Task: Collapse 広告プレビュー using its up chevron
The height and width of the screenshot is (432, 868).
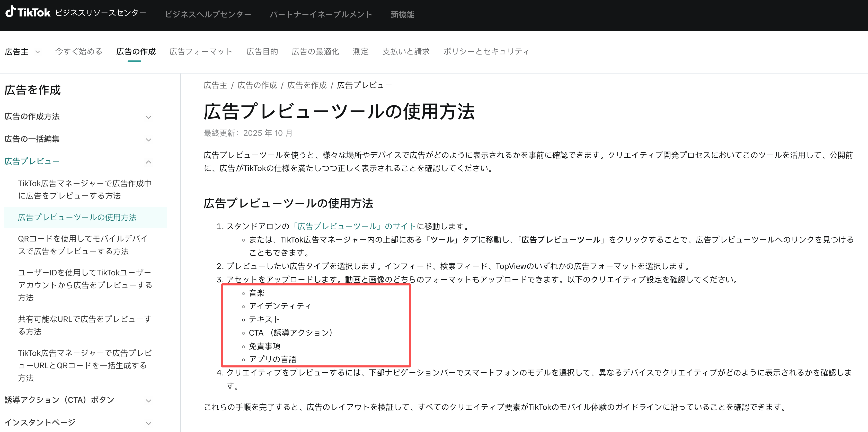Action: coord(148,162)
